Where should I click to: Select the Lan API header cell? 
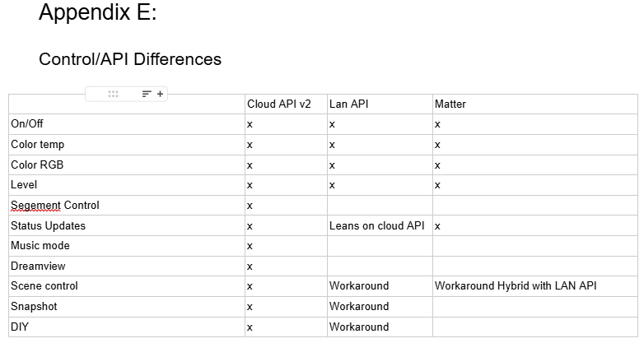click(380, 104)
